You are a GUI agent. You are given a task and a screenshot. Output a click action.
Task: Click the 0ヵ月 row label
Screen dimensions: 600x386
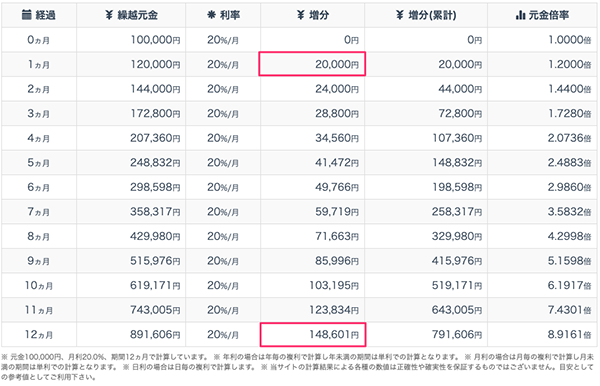tap(39, 40)
